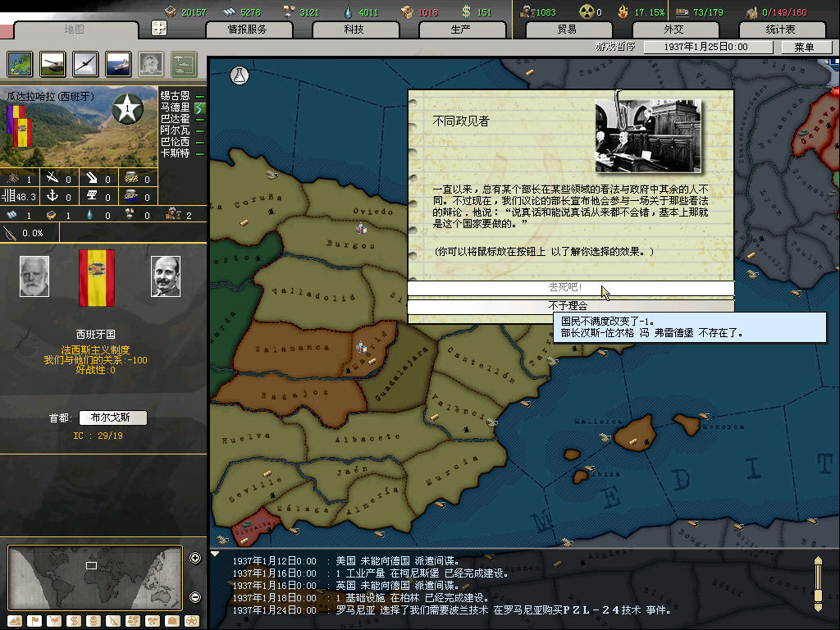The height and width of the screenshot is (630, 840).
Task: Select the region map mode icon
Action: coord(133,621)
